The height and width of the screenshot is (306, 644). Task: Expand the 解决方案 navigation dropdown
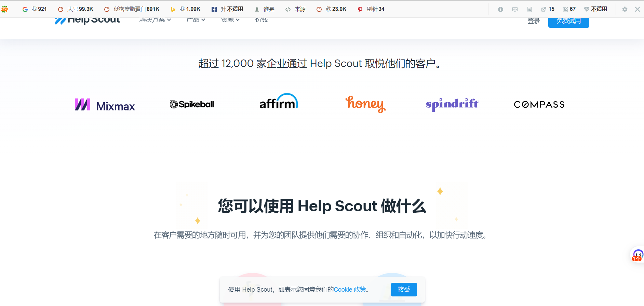tap(155, 20)
